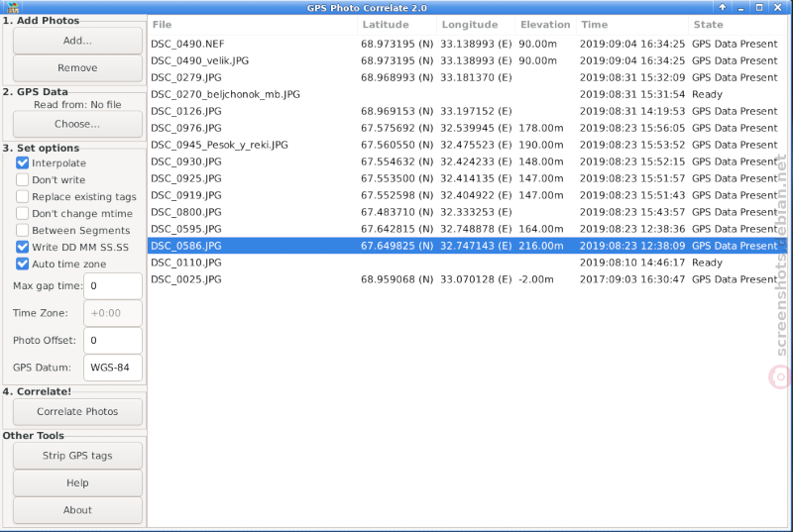Click longitude 33.197152 (E)

point(476,111)
